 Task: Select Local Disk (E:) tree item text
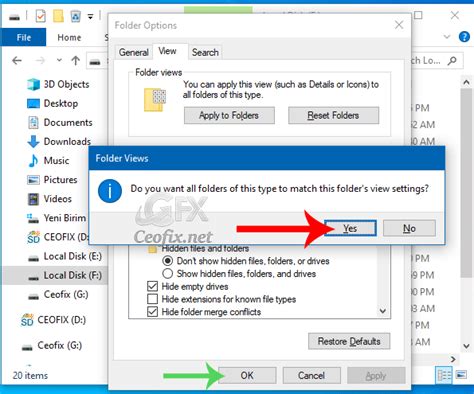pyautogui.click(x=73, y=256)
